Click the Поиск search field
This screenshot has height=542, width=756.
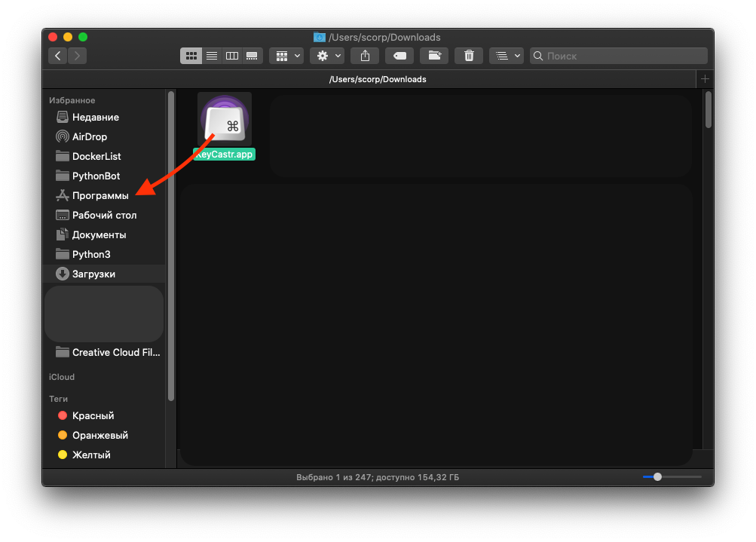[x=619, y=56]
